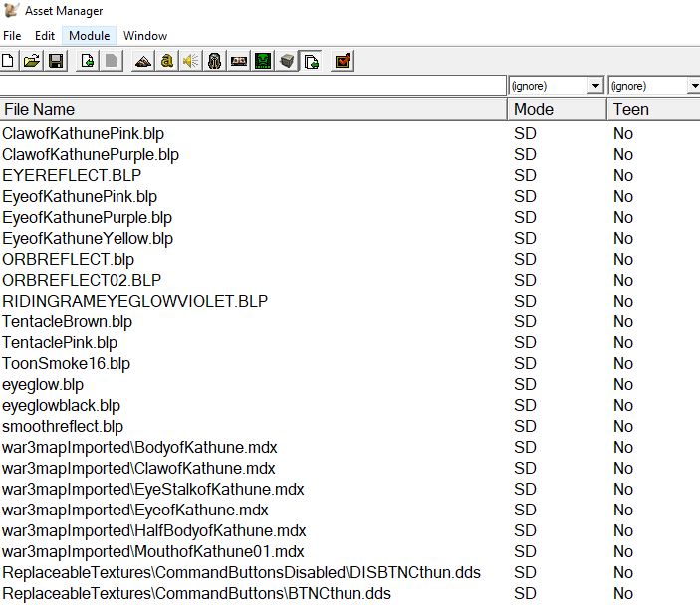The width and height of the screenshot is (700, 613).
Task: Click the greyed-out Export File icon
Action: pos(112,61)
